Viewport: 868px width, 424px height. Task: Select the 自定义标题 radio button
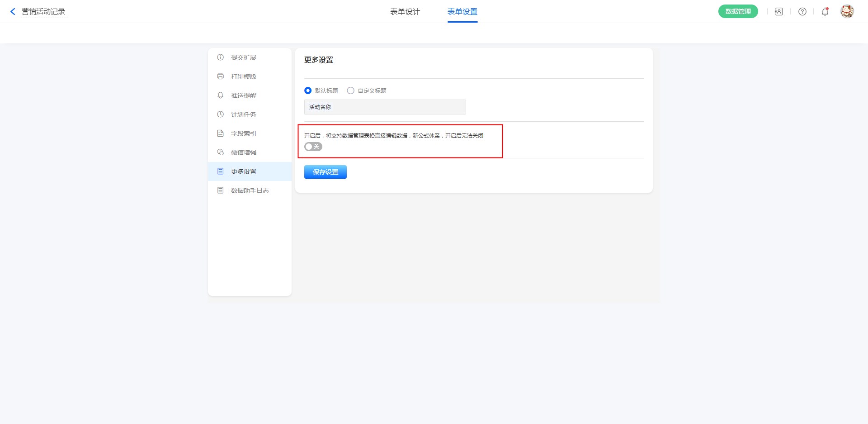(x=350, y=91)
